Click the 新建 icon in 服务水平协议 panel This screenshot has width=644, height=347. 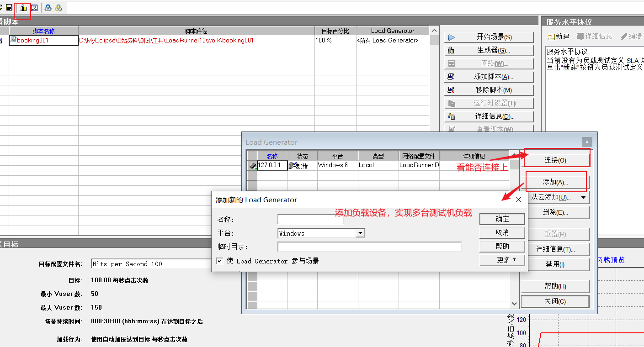click(551, 36)
